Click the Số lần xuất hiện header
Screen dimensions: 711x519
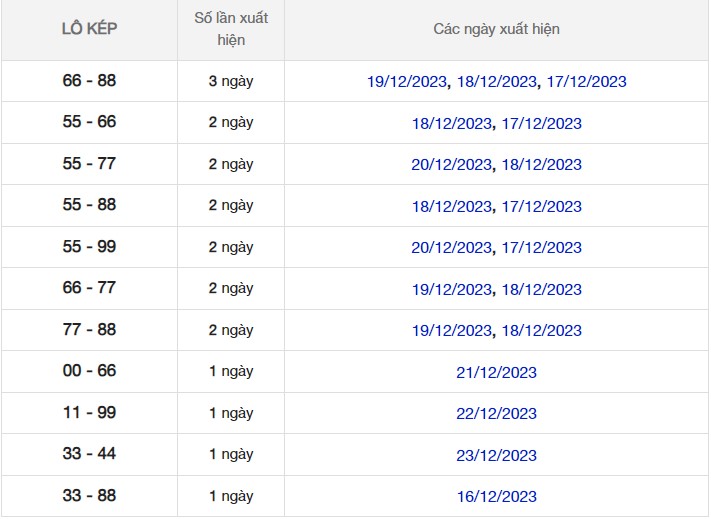231,29
